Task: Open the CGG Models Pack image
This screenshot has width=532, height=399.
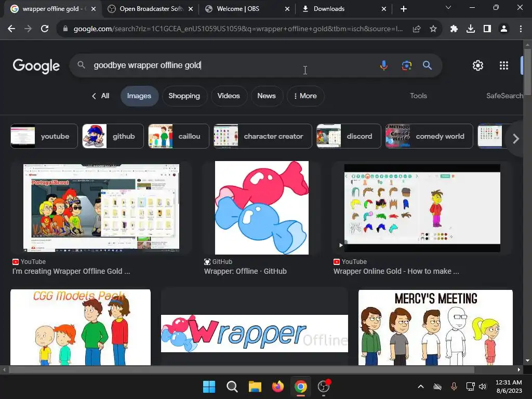Action: point(81,327)
